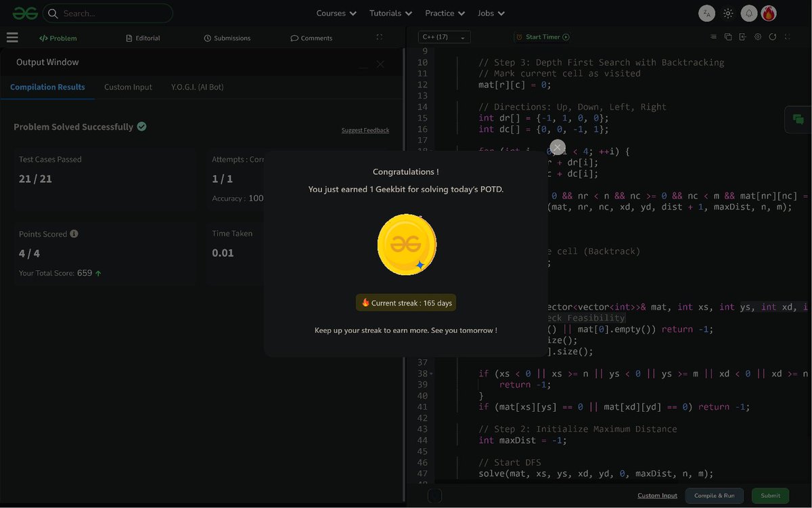Open the streak flame profile icon

(x=769, y=13)
